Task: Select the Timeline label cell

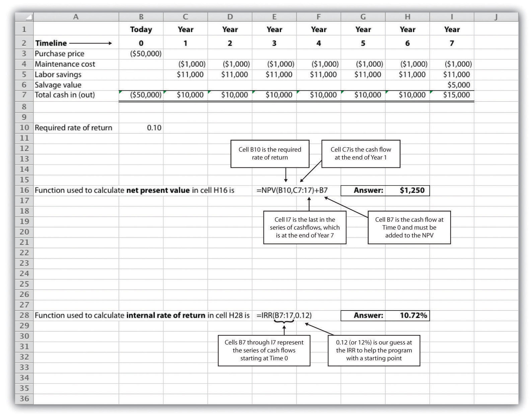Action: 51,43
